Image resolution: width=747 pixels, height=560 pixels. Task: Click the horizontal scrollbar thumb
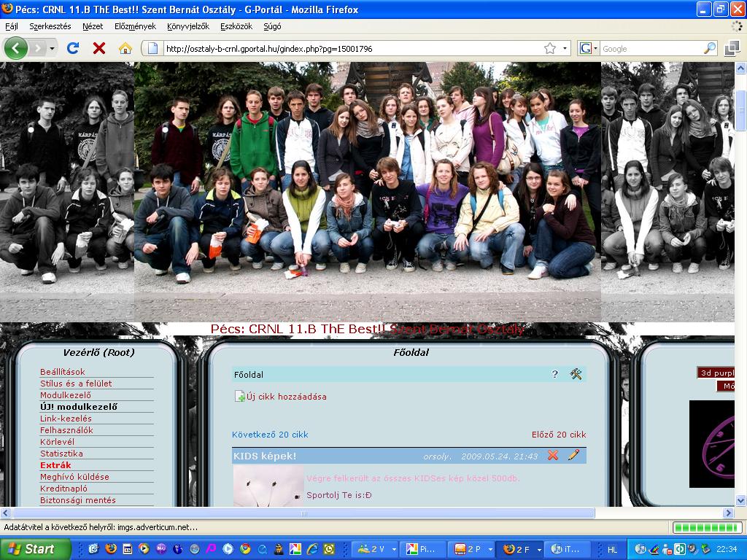tap(303, 513)
